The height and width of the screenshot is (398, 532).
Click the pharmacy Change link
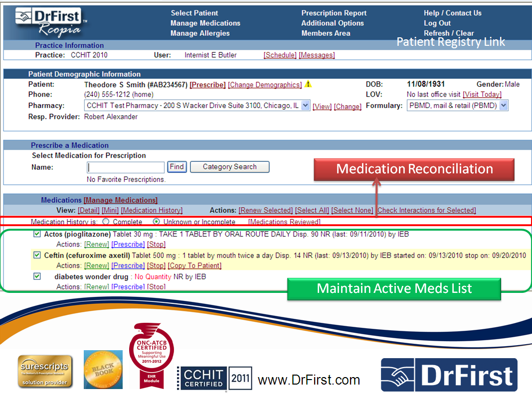(348, 107)
